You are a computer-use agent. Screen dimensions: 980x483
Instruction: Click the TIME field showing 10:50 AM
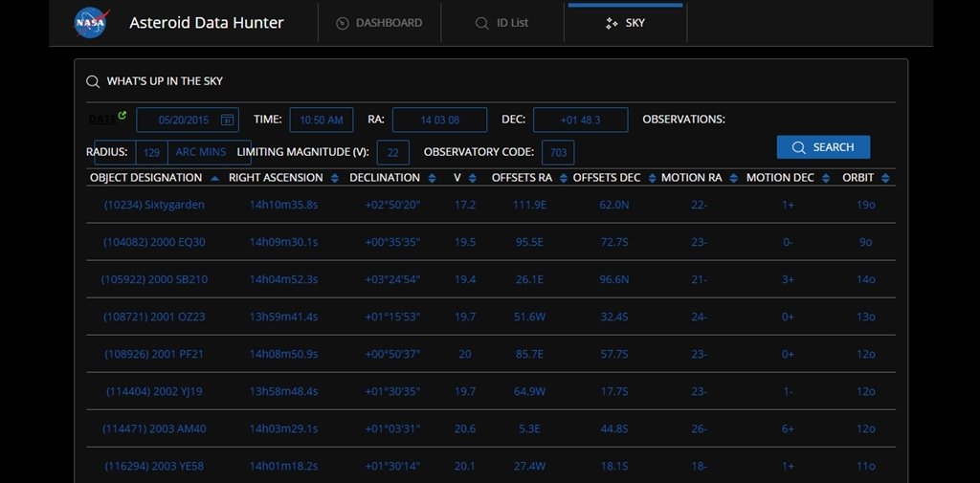click(x=322, y=120)
